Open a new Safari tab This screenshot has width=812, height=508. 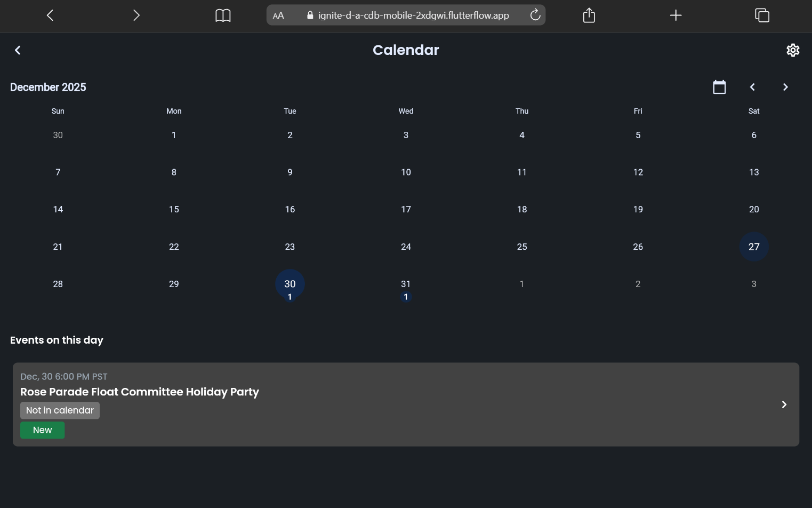click(676, 15)
